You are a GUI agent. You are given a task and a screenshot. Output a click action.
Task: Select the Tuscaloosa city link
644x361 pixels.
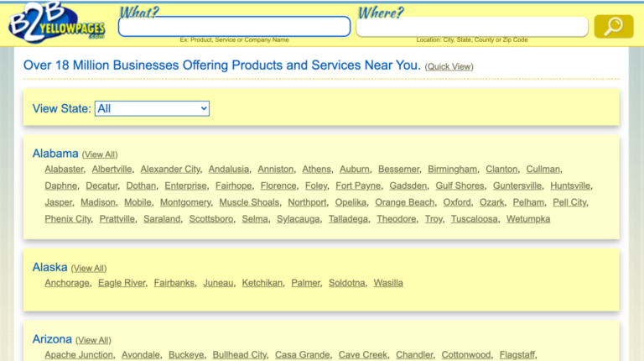pyautogui.click(x=475, y=219)
